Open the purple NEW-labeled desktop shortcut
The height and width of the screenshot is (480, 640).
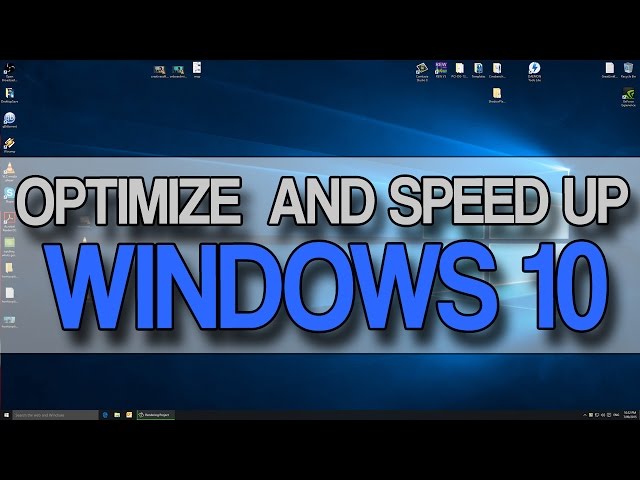441,70
